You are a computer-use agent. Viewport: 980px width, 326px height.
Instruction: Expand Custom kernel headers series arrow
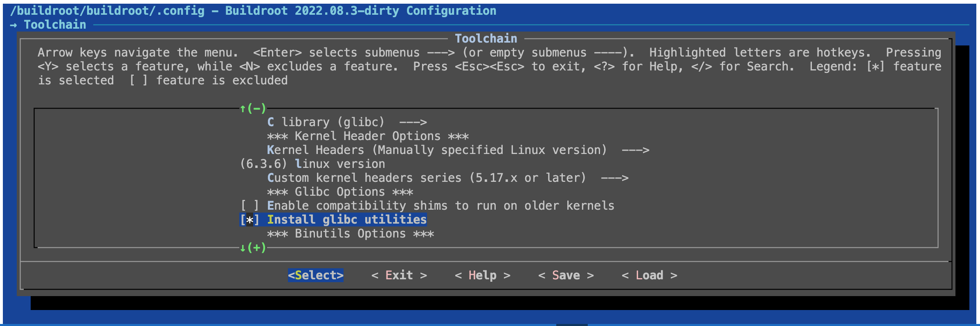[614, 178]
